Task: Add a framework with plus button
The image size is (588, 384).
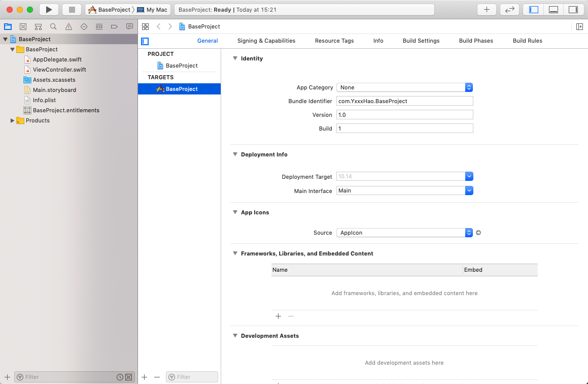Action: [278, 316]
